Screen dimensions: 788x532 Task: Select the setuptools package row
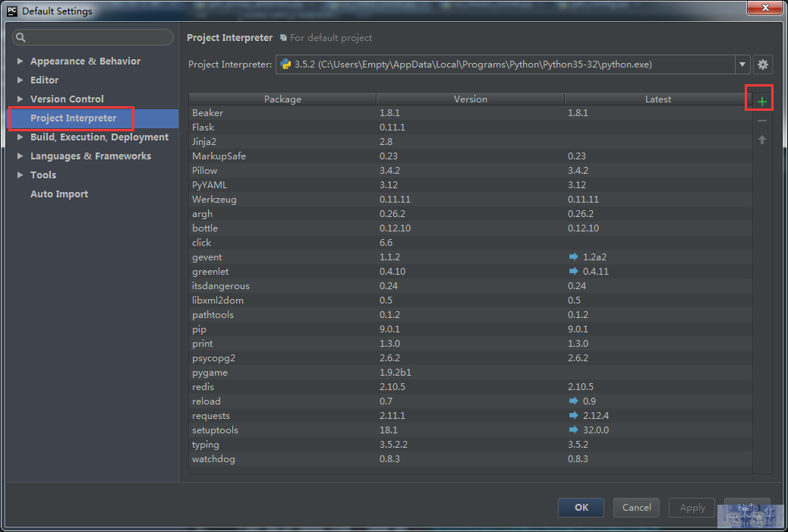coord(471,430)
